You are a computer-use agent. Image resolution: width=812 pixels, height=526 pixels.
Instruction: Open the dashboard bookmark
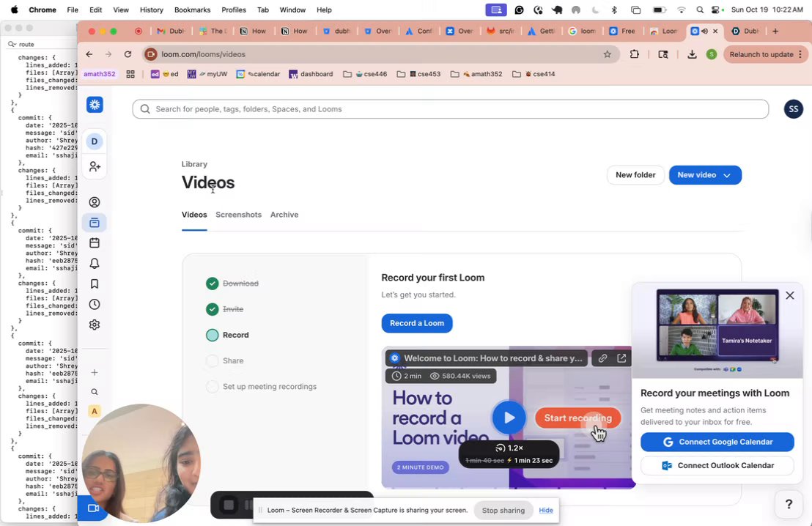click(311, 74)
